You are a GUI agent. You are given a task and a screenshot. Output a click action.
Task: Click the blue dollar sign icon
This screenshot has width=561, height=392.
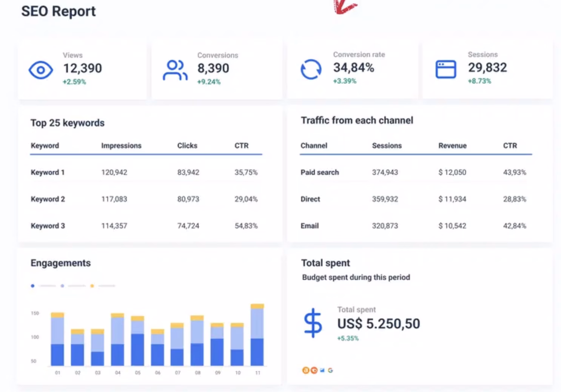click(x=313, y=323)
